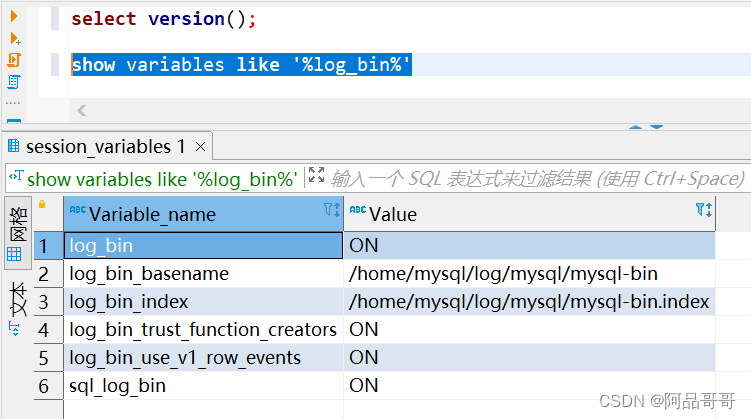Open filter/sort on Value column

coord(704,210)
